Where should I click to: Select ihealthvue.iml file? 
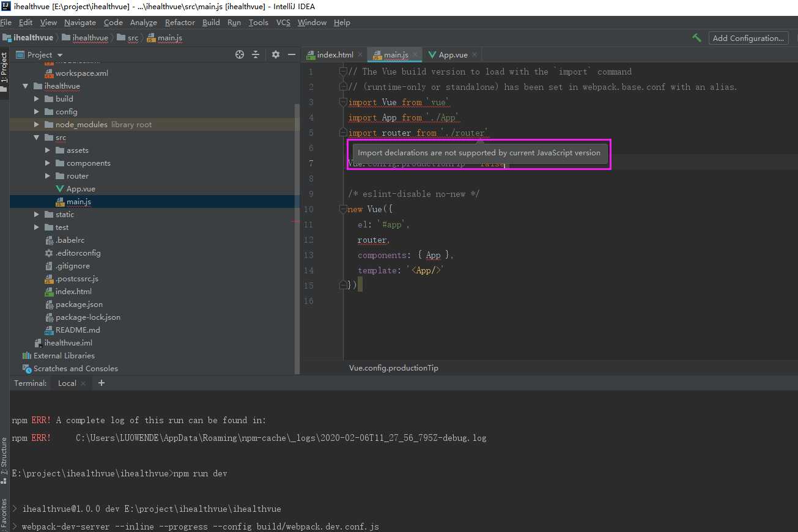(68, 343)
